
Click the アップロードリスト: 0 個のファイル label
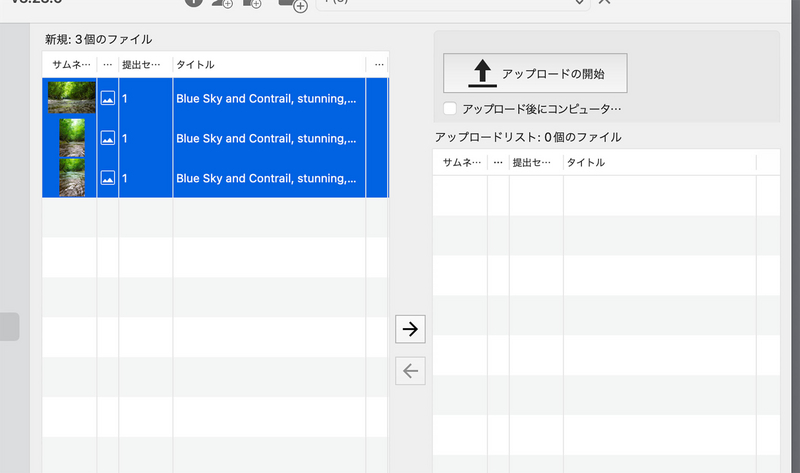pos(528,137)
